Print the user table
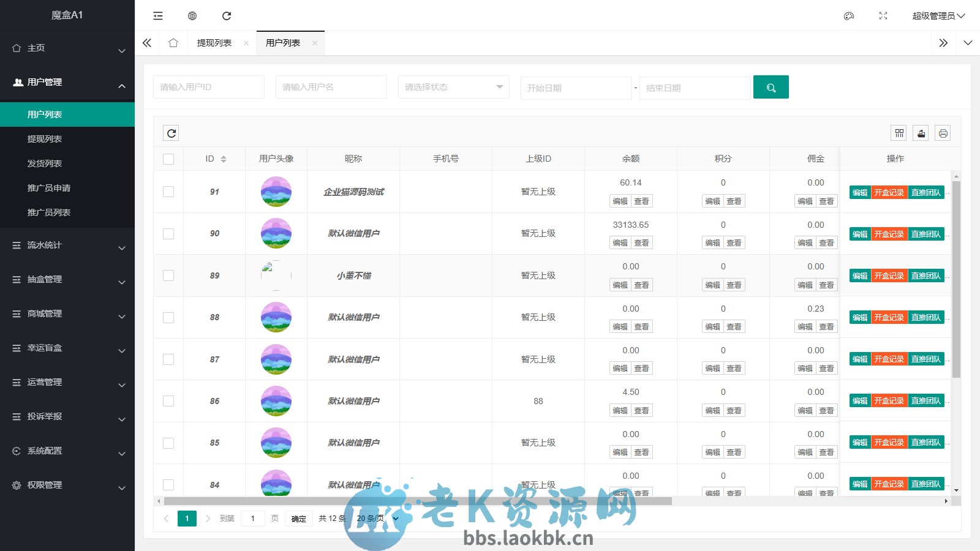 (x=943, y=132)
